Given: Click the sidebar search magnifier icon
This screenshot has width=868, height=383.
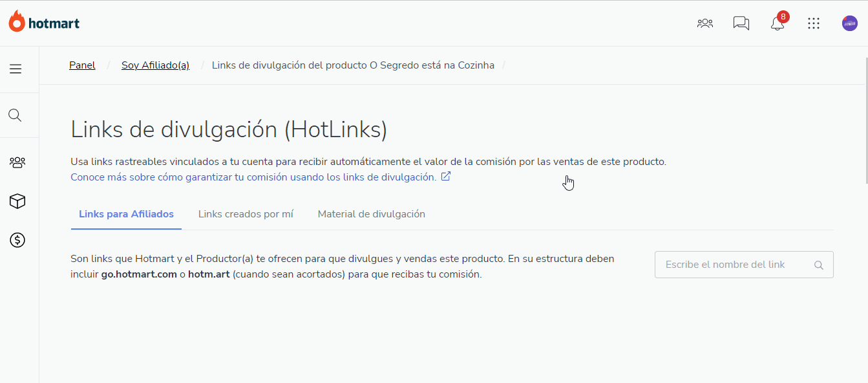Looking at the screenshot, I should coord(15,115).
